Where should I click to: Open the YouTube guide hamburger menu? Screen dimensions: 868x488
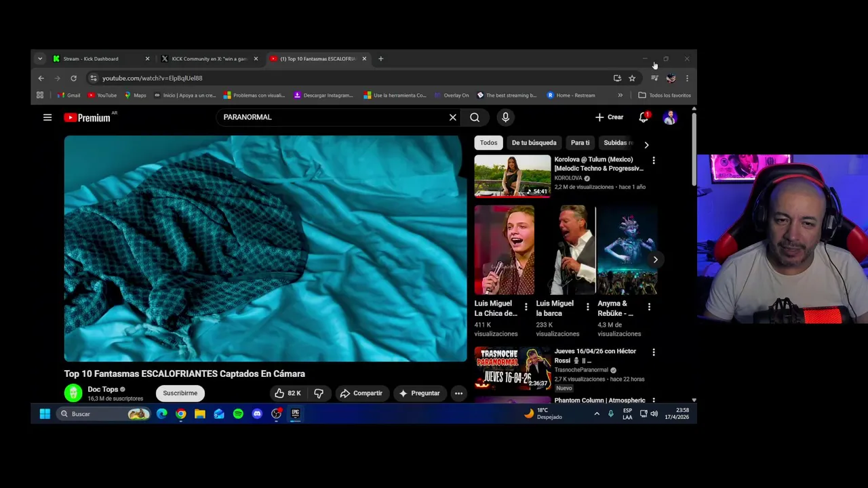tap(47, 117)
